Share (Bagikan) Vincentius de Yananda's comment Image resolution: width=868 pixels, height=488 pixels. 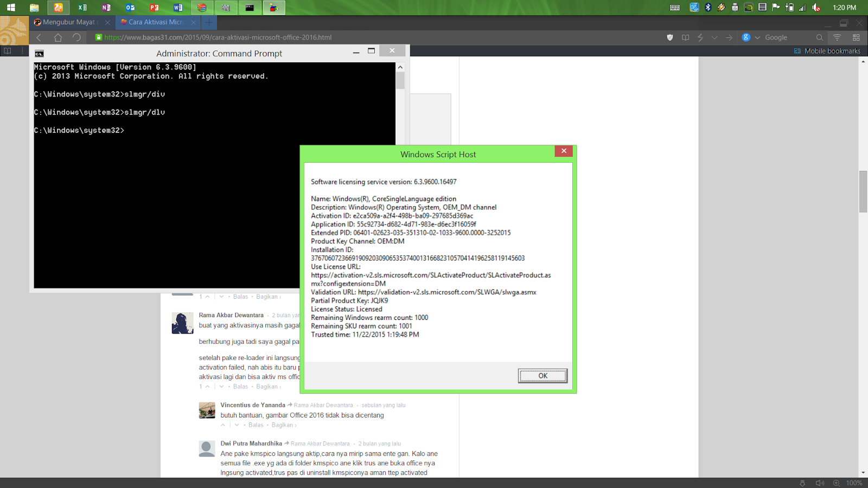point(283,425)
